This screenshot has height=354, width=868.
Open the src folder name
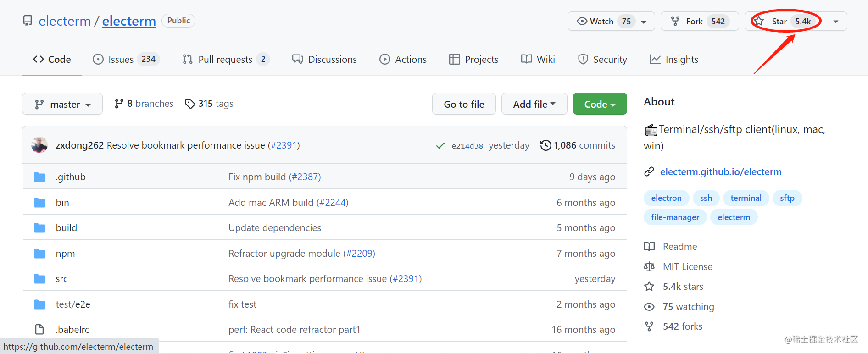click(x=61, y=279)
